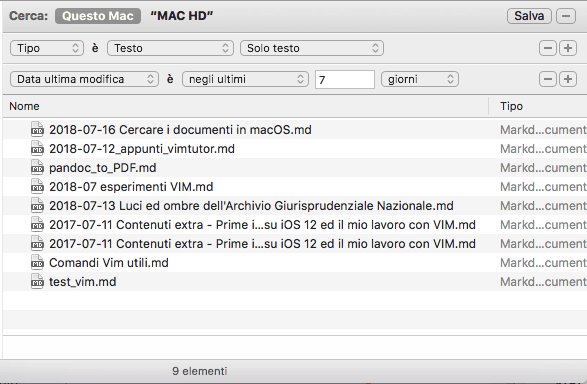Viewport: 587px width, 384px height.
Task: Open the Tipo criterion dropdown
Action: click(47, 48)
